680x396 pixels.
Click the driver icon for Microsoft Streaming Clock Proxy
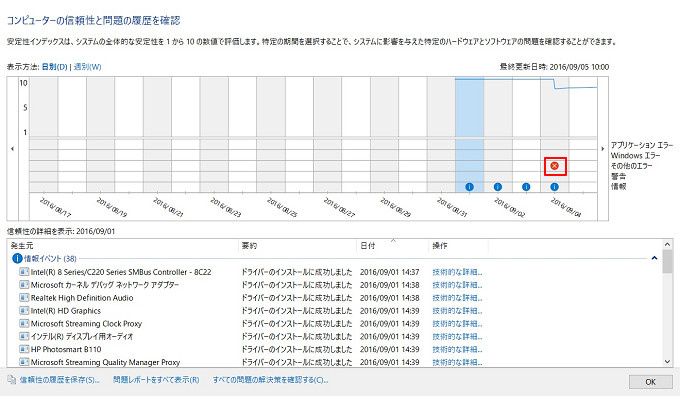tap(24, 324)
